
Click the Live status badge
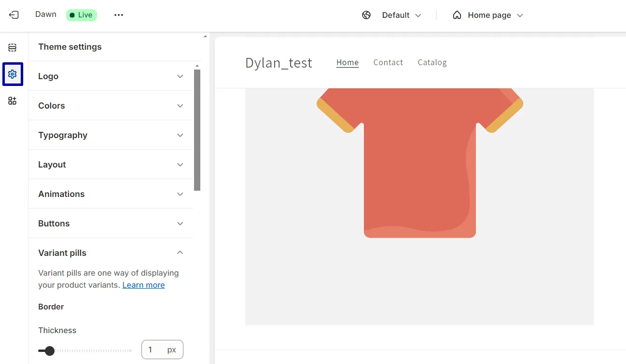[82, 15]
